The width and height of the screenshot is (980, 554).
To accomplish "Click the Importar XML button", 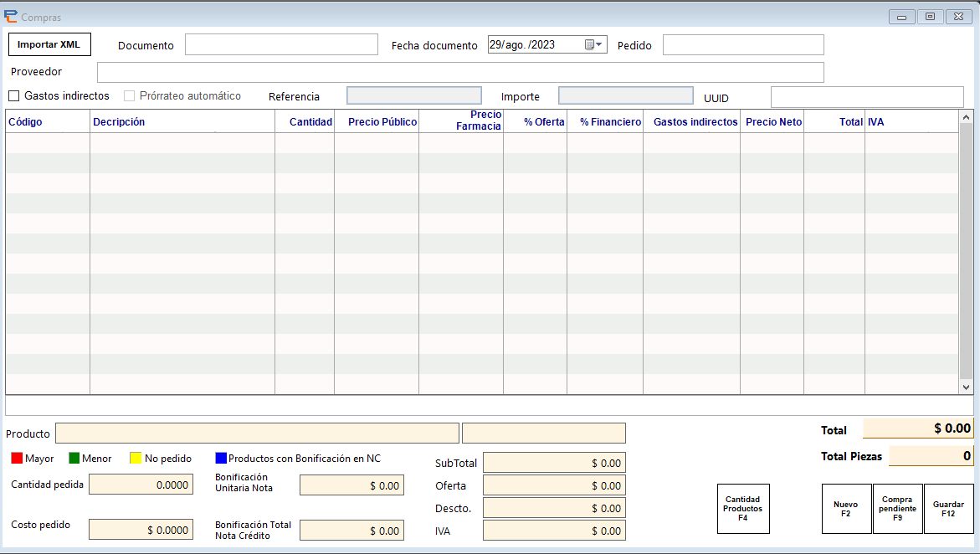I will click(49, 44).
